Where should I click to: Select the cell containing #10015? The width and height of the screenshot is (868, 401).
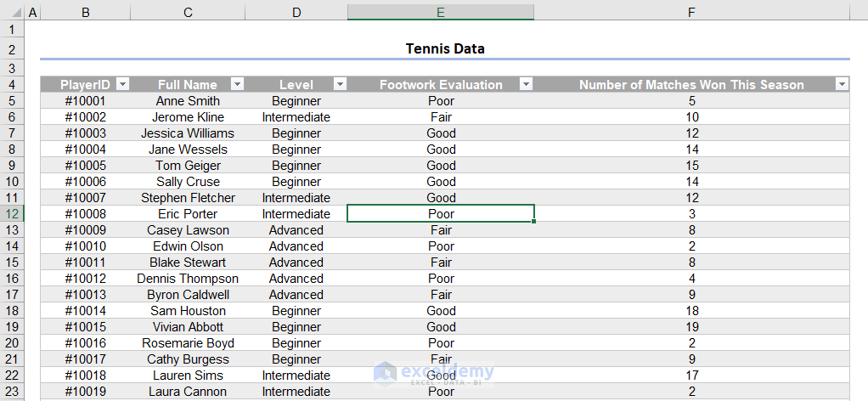[x=86, y=327]
